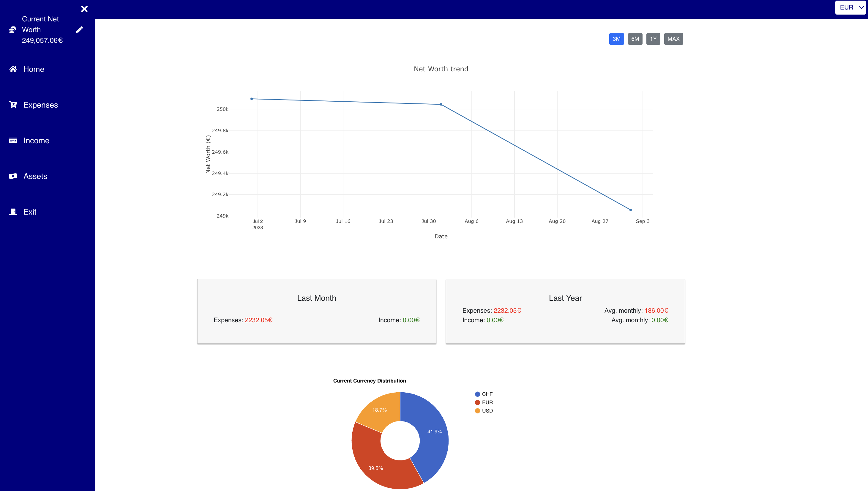
Task: Open the EUR currency dropdown
Action: (850, 7)
